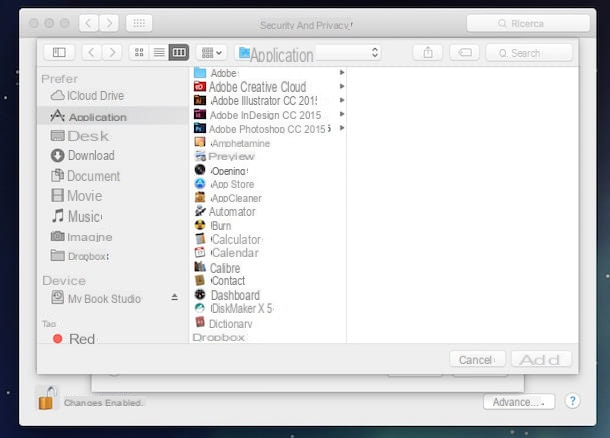Switch to icon view
610x438 pixels.
(139, 52)
